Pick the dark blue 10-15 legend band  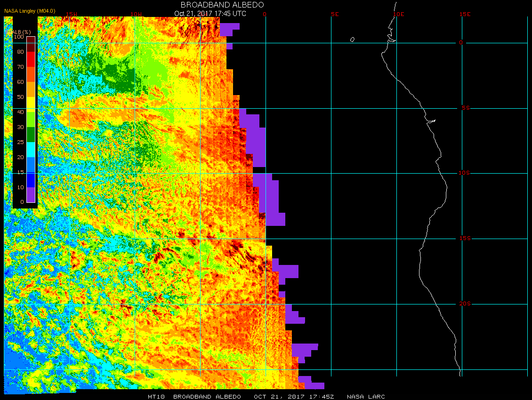[x=31, y=180]
